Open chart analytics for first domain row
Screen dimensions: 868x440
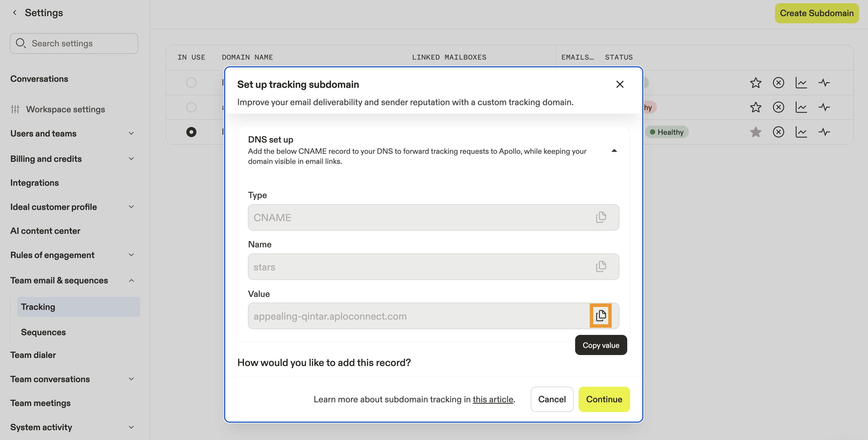801,83
